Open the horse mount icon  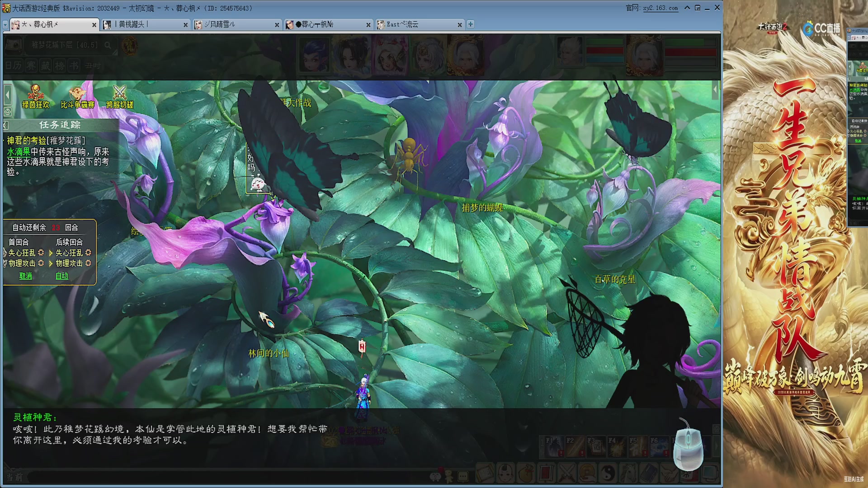[x=628, y=474]
